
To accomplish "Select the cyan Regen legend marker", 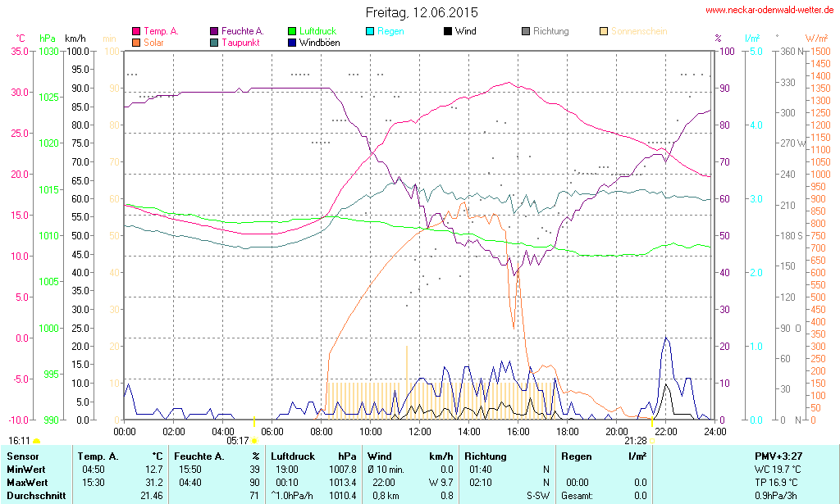I will (370, 32).
